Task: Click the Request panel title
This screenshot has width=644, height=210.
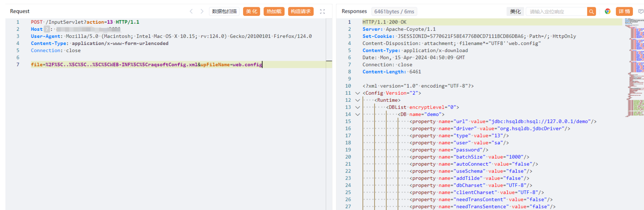Action: point(20,11)
